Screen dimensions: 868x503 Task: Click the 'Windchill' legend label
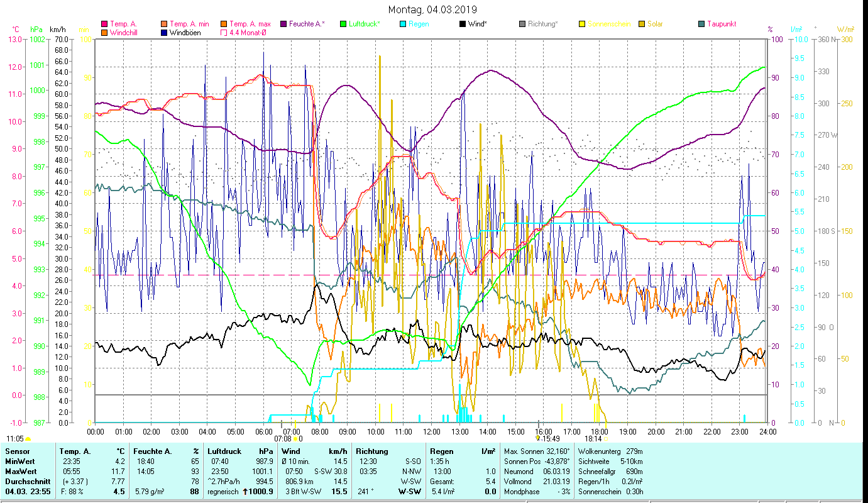click(x=124, y=33)
